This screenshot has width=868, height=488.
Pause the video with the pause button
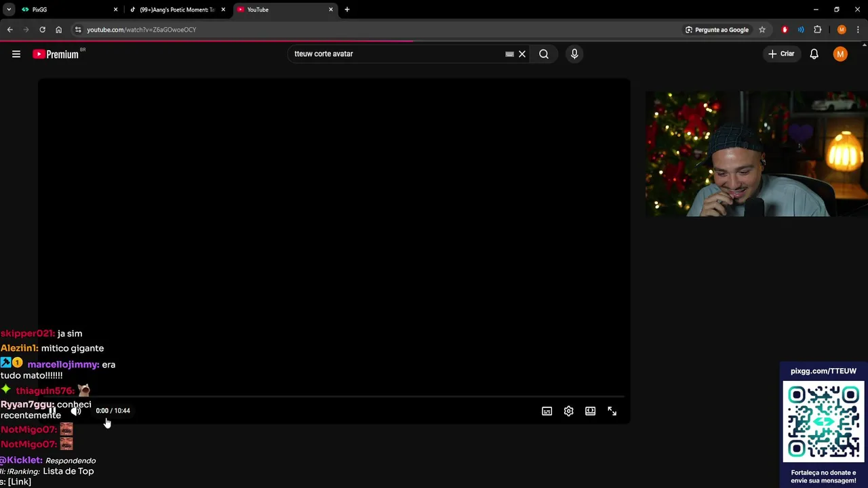(x=52, y=411)
